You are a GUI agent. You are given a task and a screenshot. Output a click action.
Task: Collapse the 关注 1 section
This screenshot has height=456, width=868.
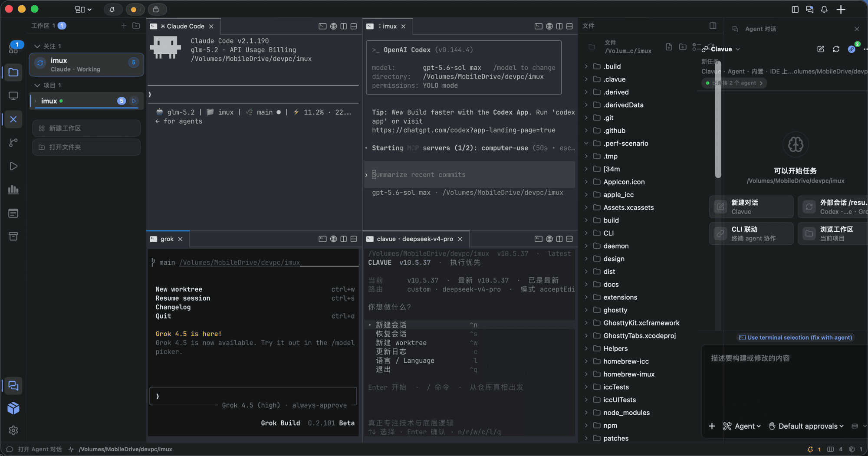[x=37, y=46]
